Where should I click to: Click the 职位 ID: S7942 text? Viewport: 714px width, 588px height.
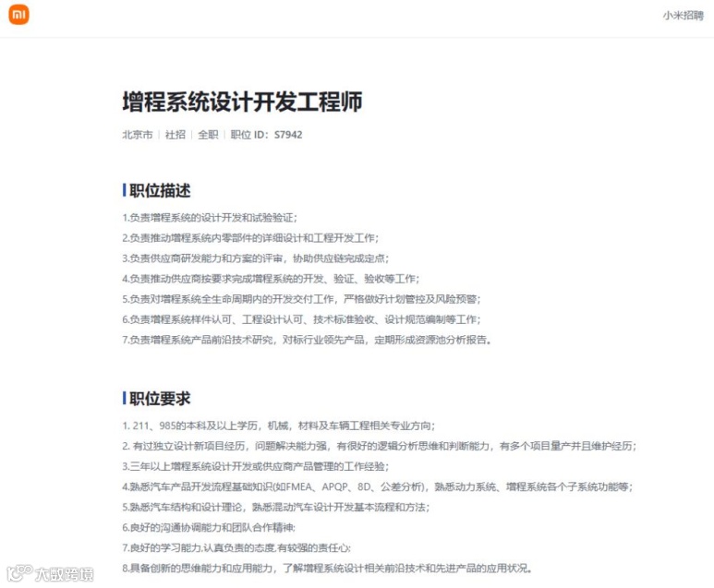(x=266, y=135)
